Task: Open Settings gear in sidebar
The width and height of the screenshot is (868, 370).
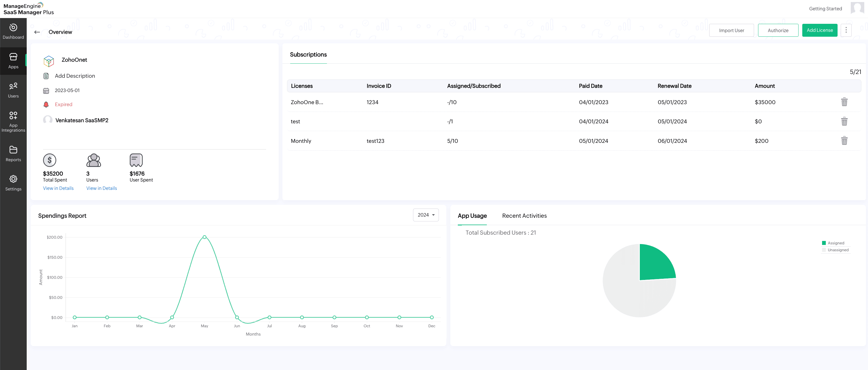Action: (13, 183)
